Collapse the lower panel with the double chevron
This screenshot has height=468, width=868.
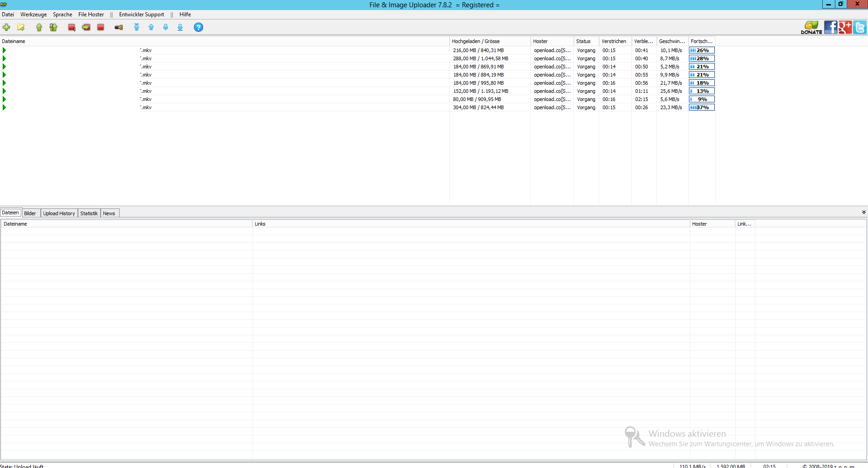863,212
